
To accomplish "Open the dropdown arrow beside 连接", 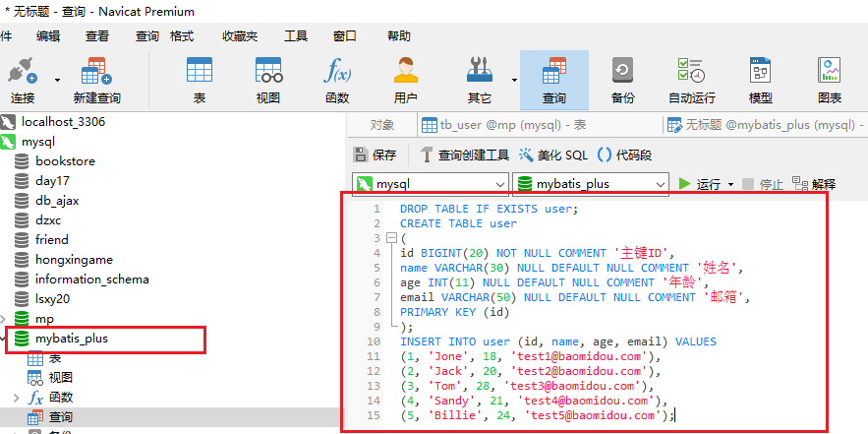I will point(57,81).
